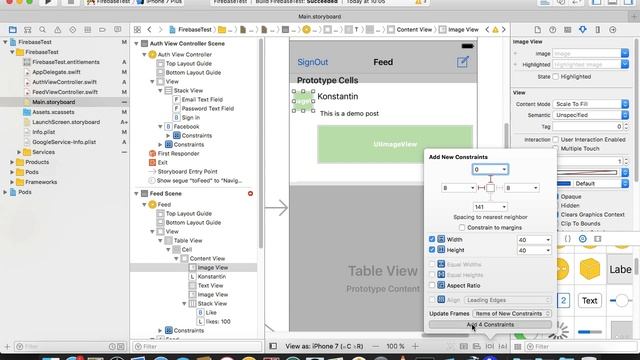The image size is (640, 360).
Task: Open the Size inspector tab
Action: pos(598,30)
